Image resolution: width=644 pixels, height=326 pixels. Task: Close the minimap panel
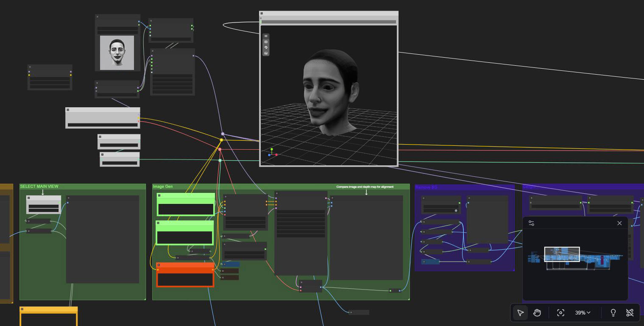click(619, 223)
